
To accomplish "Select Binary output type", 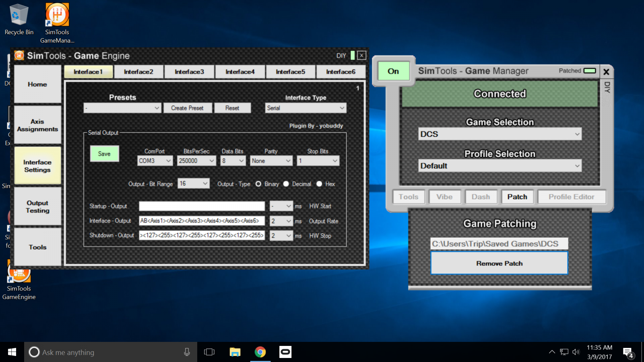I will click(258, 184).
